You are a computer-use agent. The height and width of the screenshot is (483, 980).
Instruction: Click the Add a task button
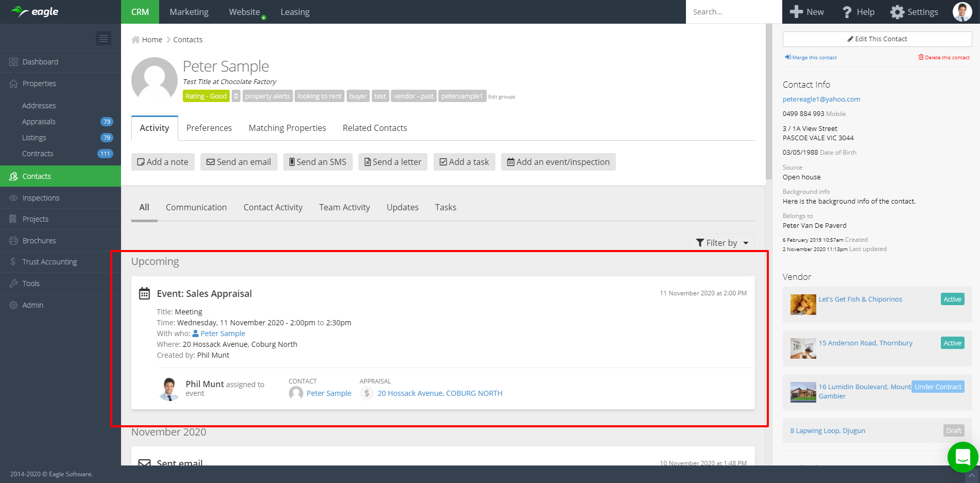464,162
